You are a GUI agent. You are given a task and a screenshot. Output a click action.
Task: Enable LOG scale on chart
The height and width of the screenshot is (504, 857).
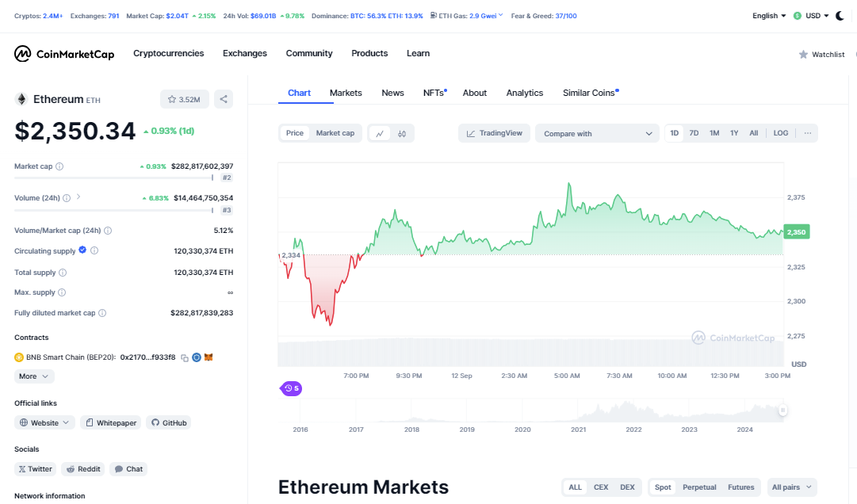[x=781, y=133]
